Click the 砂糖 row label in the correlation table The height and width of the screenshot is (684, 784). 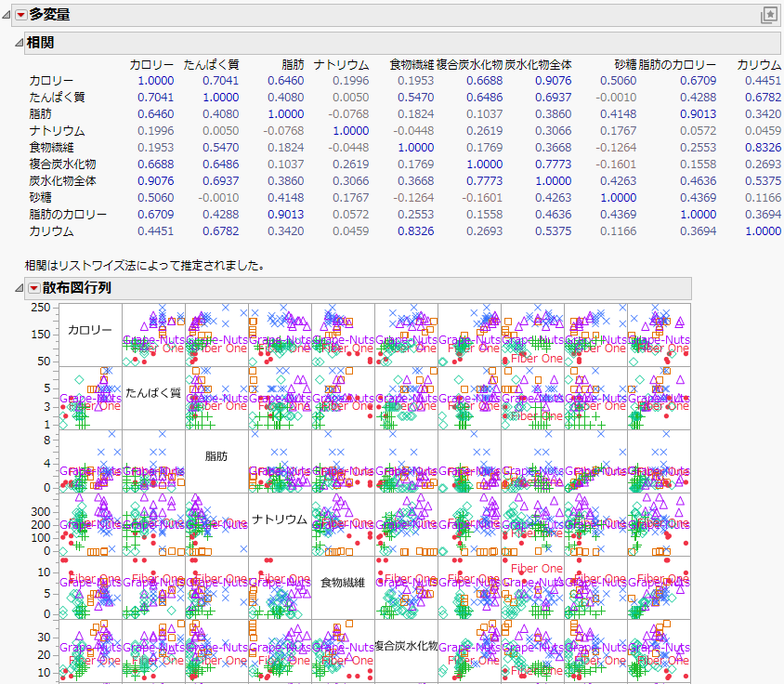(39, 199)
